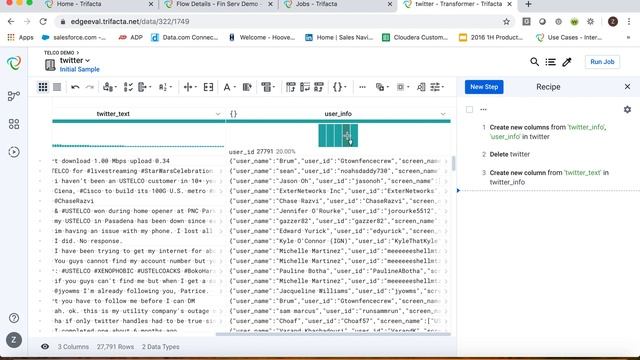The image size is (640, 360).
Task: Click the New Step button
Action: [484, 87]
